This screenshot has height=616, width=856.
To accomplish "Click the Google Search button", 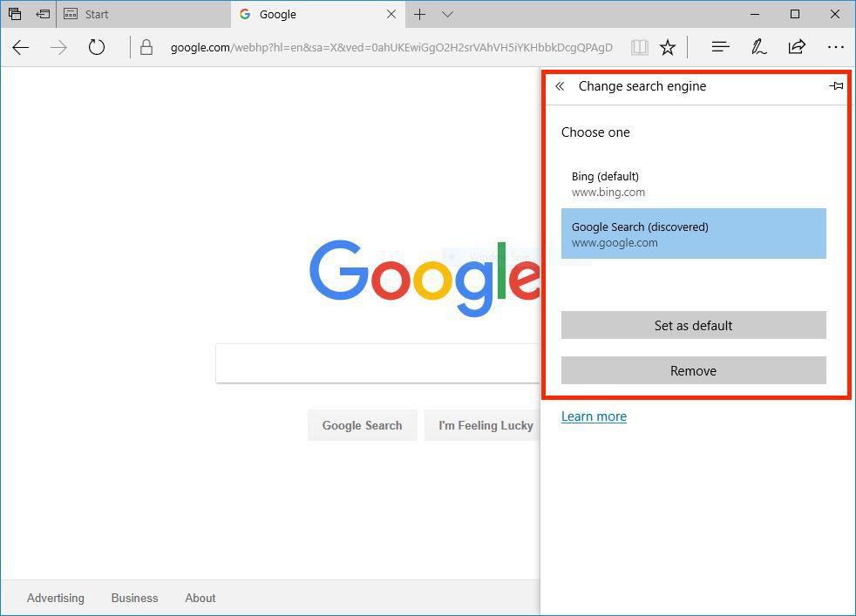I will click(x=362, y=425).
